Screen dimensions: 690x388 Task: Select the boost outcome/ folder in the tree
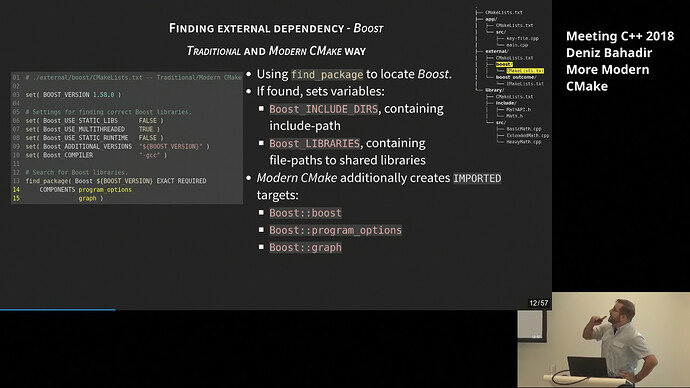click(x=516, y=77)
